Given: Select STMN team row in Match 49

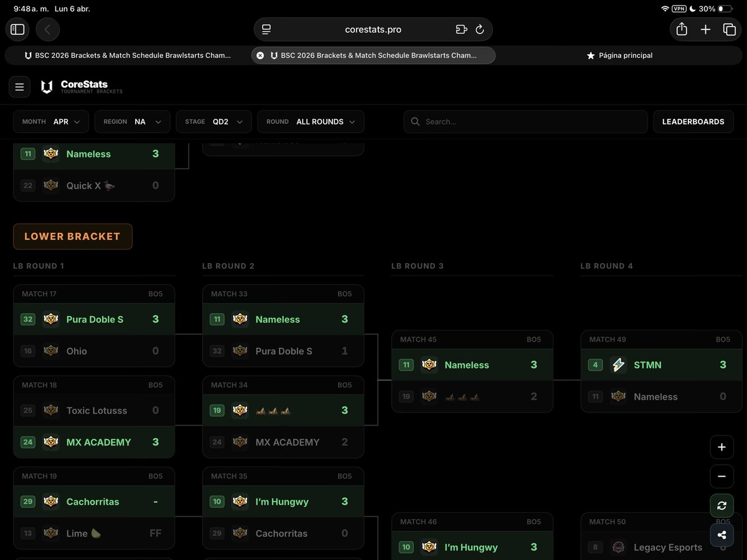Looking at the screenshot, I should pos(661,365).
